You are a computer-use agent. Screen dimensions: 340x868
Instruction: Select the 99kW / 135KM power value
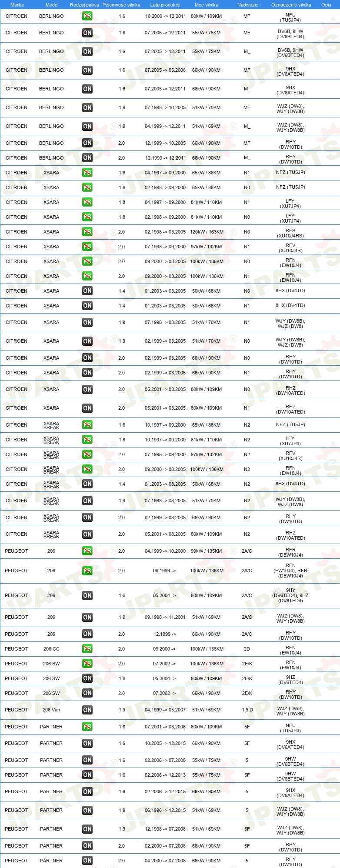[207, 551]
